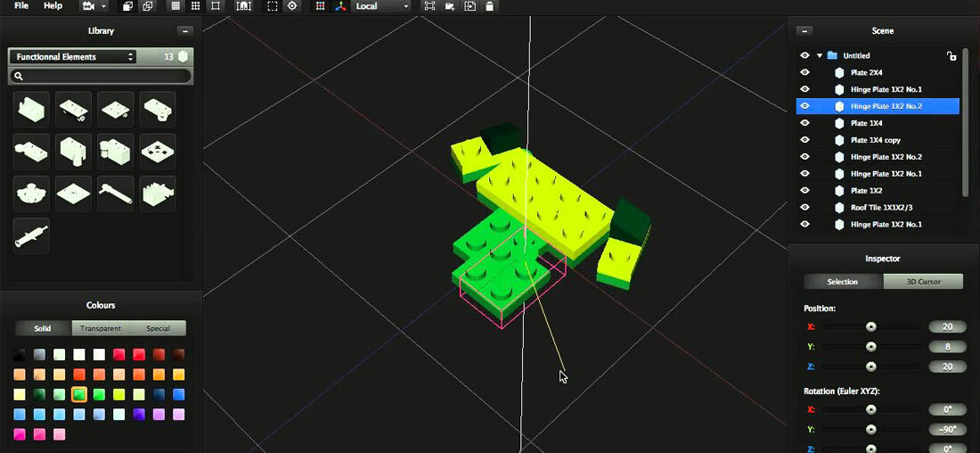Screen dimensions: 980x453
Task: Pick the highlighted green colour swatch
Action: 78,394
